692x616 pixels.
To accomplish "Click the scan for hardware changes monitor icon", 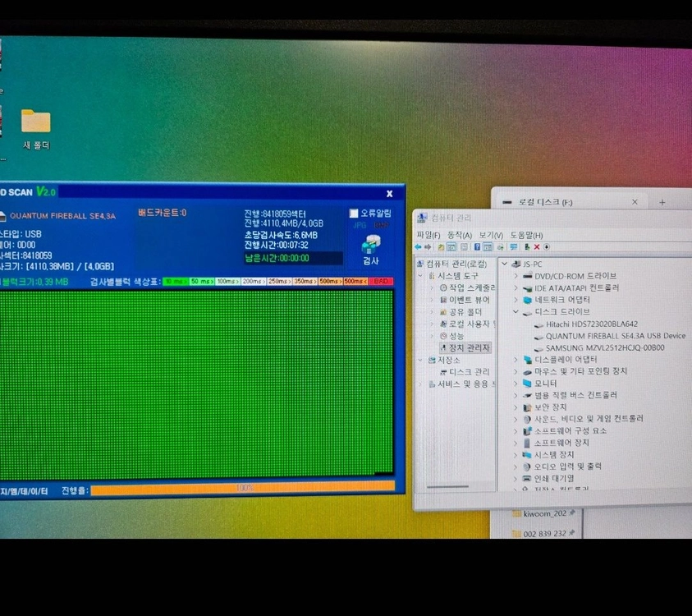I will 513,247.
